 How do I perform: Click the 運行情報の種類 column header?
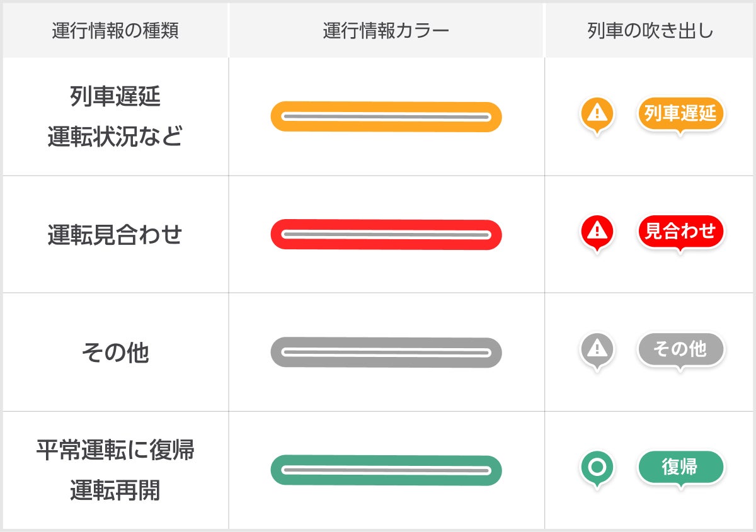click(x=115, y=31)
